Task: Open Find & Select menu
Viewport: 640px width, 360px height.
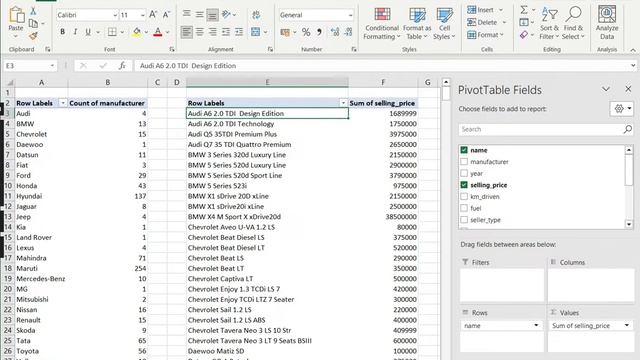Action: coord(573,24)
